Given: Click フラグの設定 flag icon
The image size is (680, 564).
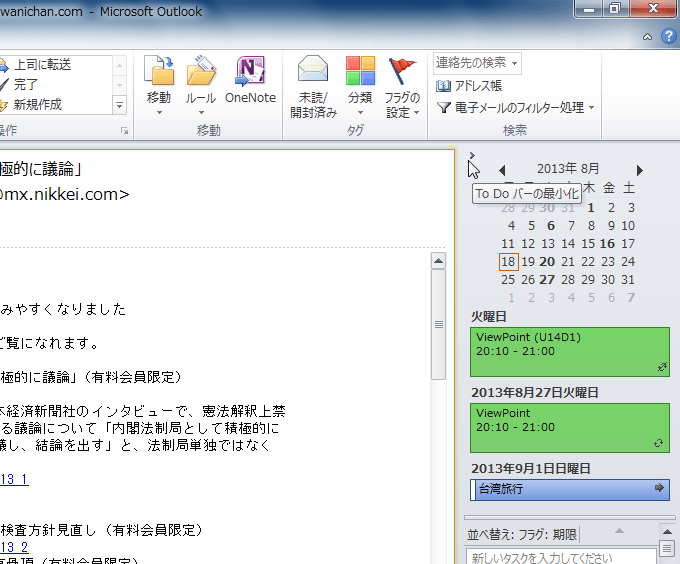Looking at the screenshot, I should 402,71.
